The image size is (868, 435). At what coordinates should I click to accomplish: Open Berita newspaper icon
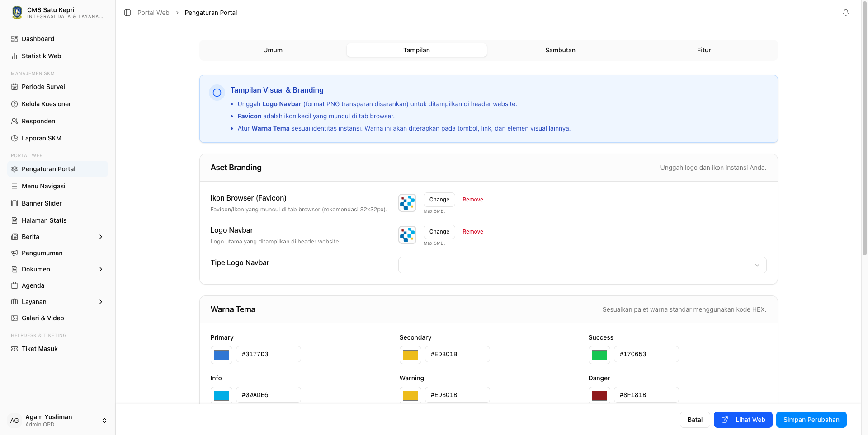14,237
